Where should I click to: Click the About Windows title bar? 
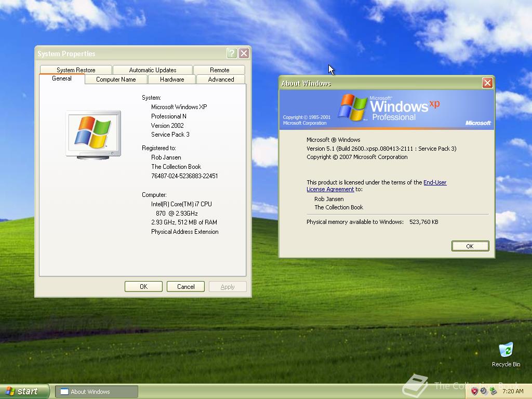click(380, 83)
